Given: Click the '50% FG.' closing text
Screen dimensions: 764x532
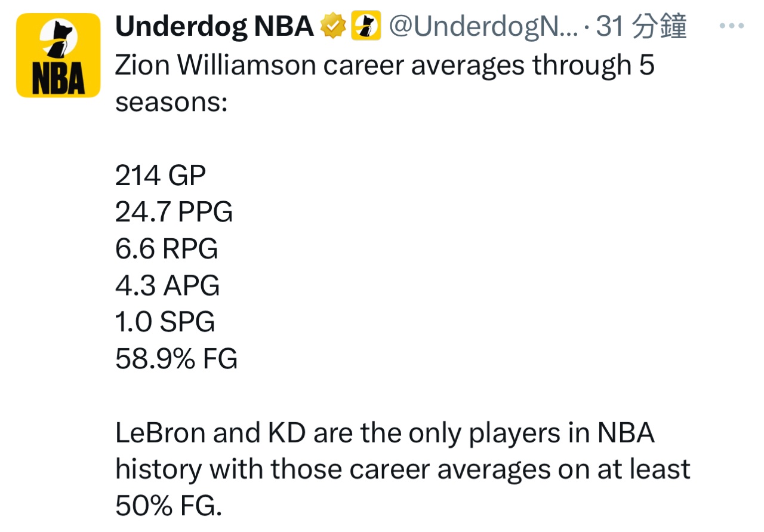Looking at the screenshot, I should [x=168, y=506].
